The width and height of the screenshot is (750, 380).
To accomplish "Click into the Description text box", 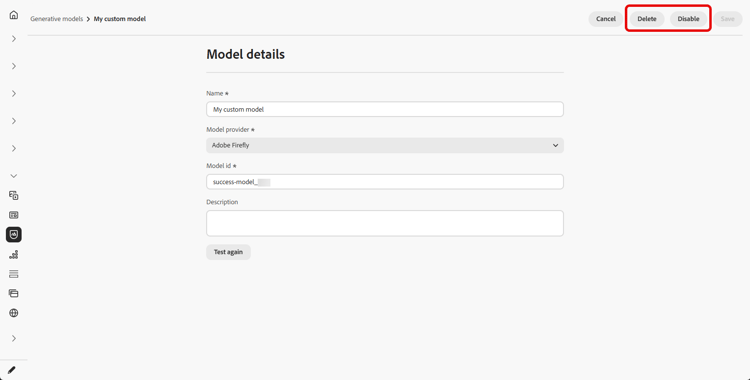I will (x=385, y=223).
